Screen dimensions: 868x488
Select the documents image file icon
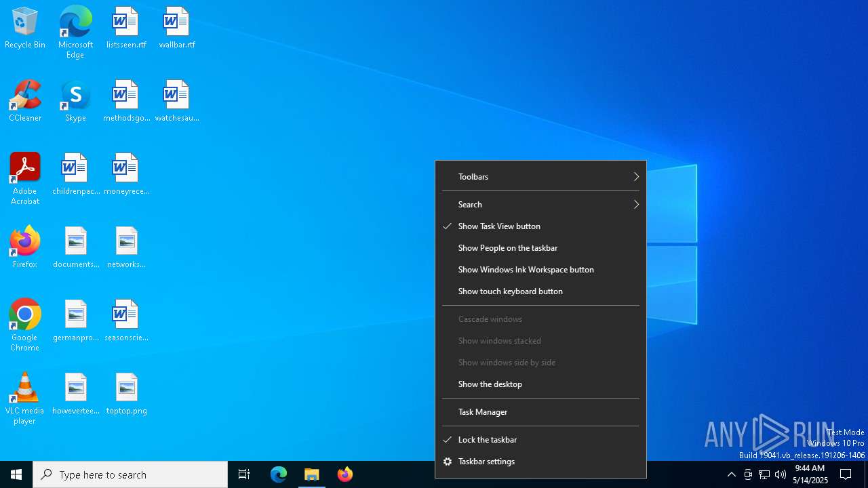(75, 248)
